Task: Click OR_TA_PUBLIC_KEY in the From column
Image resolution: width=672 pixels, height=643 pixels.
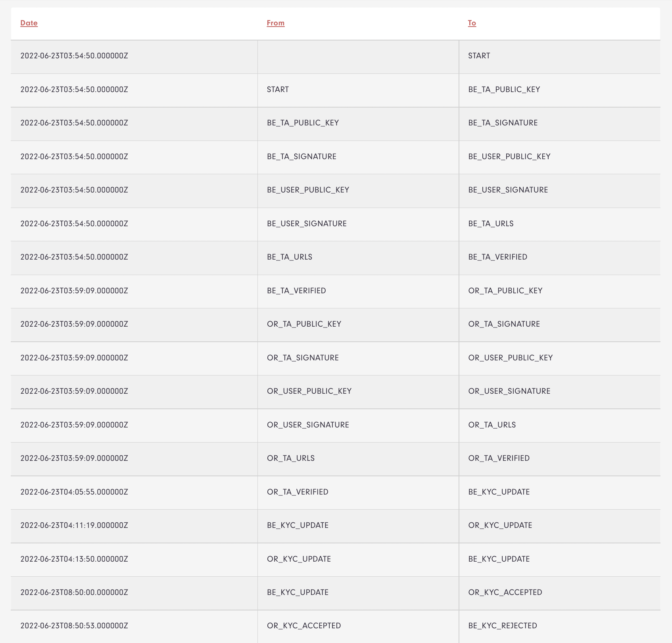Action: (304, 324)
